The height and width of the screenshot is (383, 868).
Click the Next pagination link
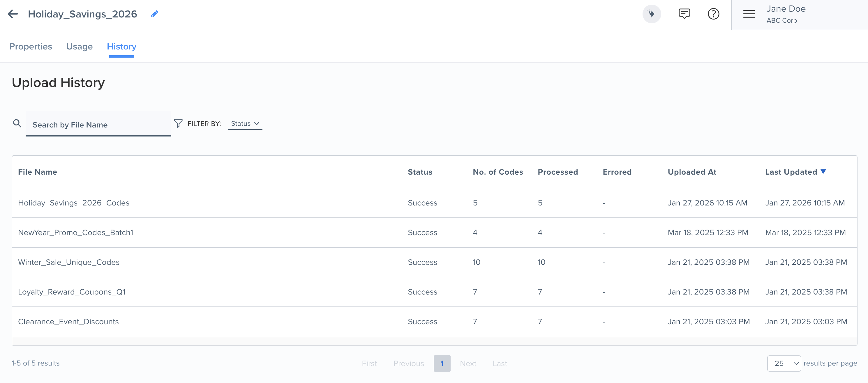click(x=468, y=364)
